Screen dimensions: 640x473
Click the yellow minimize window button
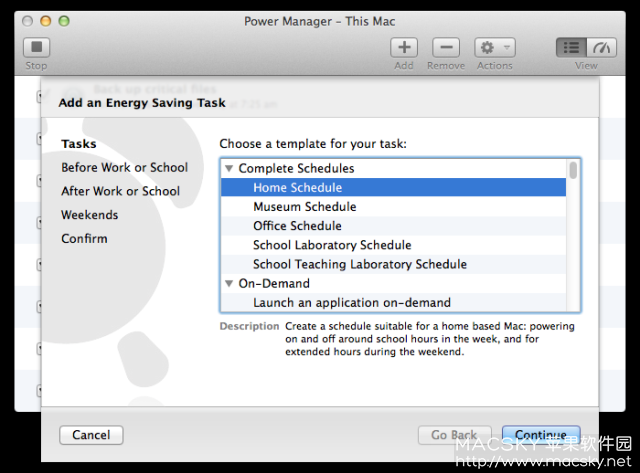(x=46, y=21)
